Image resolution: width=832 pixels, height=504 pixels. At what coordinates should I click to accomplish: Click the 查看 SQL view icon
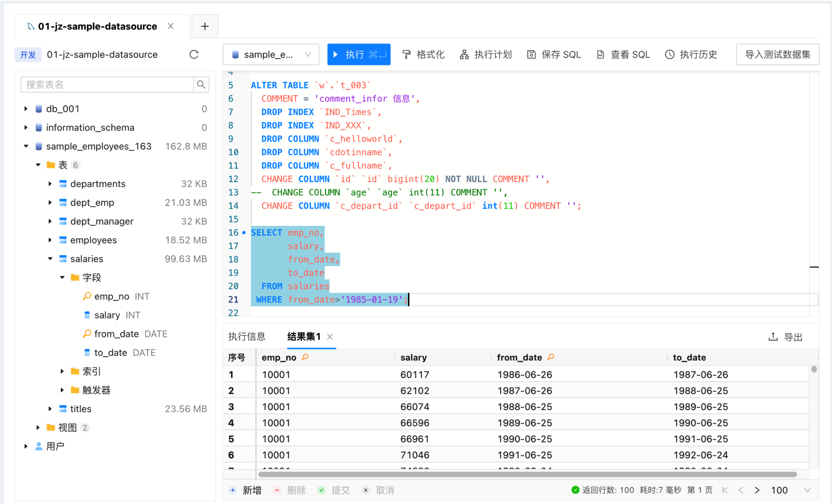click(600, 54)
